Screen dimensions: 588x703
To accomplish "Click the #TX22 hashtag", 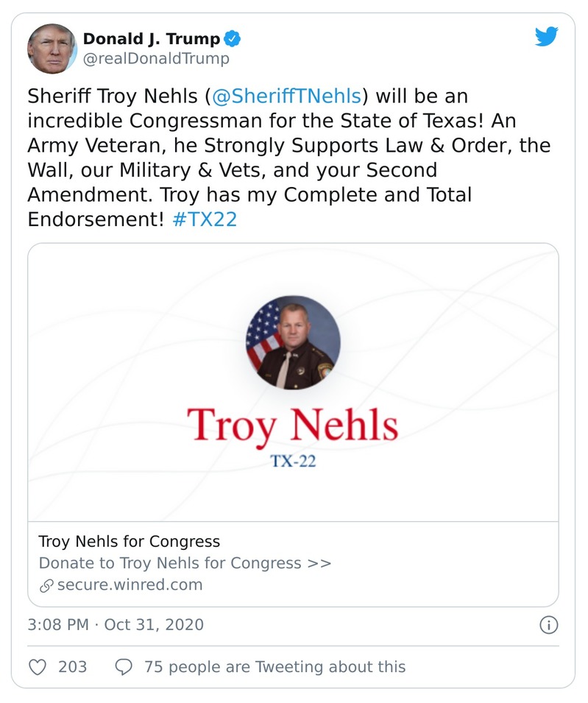I will 205,220.
